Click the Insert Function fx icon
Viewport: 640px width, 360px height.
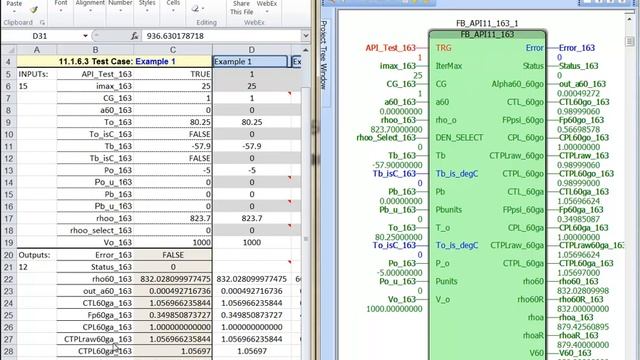(x=134, y=36)
